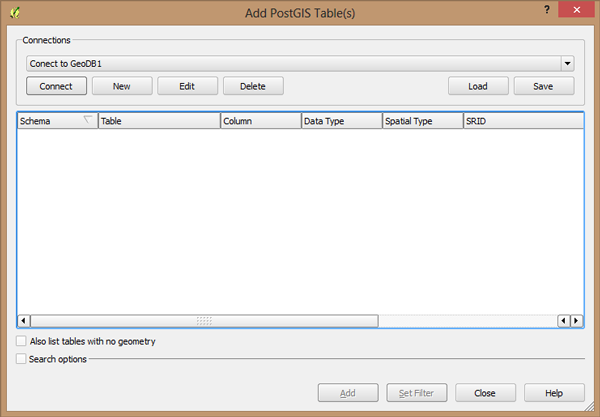Click the horizontal scrollbar thumb
Viewport: 600px width, 417px height.
point(204,321)
